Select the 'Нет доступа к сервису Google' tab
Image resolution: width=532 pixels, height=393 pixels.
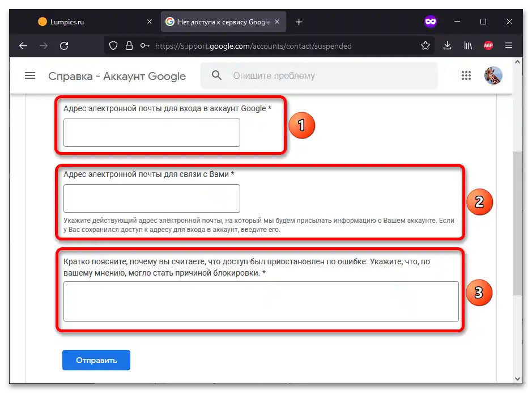tap(223, 22)
